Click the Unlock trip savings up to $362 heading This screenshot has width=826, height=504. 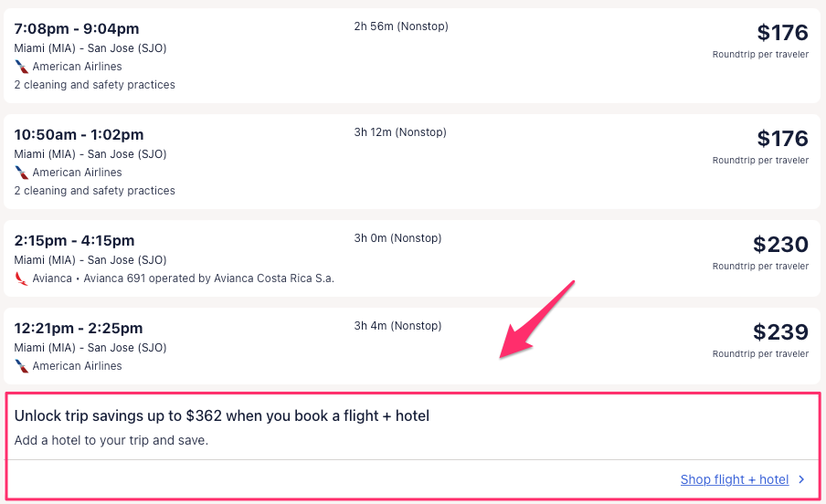click(222, 416)
